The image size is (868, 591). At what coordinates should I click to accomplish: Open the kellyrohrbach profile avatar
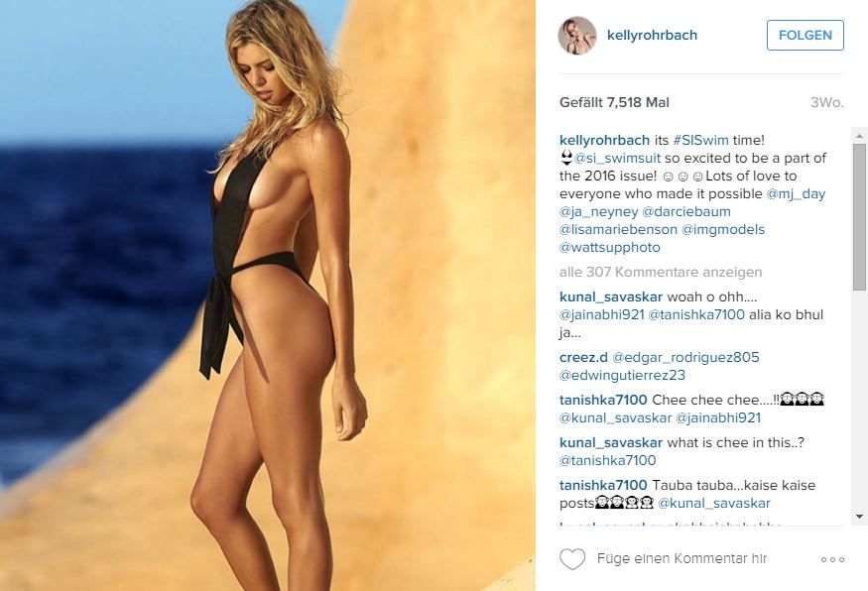576,36
